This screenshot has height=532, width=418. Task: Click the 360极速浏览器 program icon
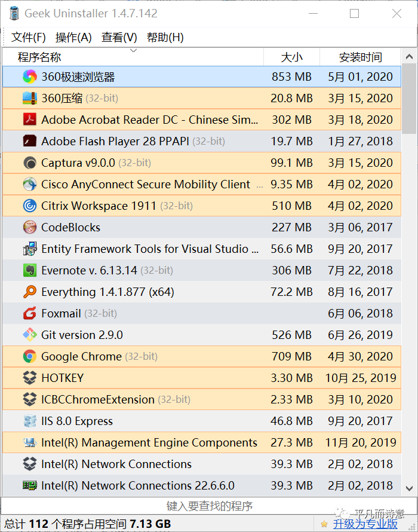click(30, 77)
